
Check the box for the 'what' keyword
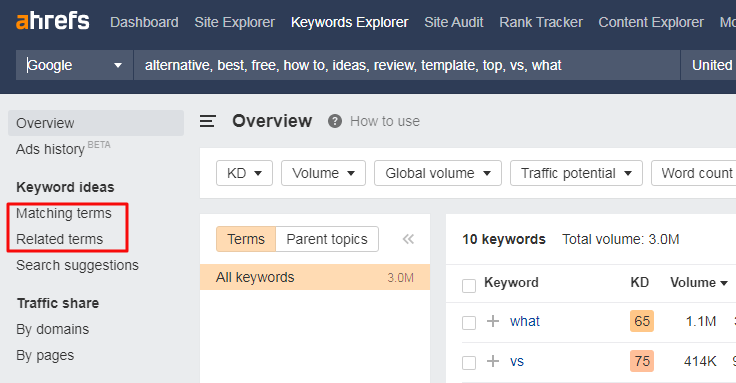click(x=469, y=323)
